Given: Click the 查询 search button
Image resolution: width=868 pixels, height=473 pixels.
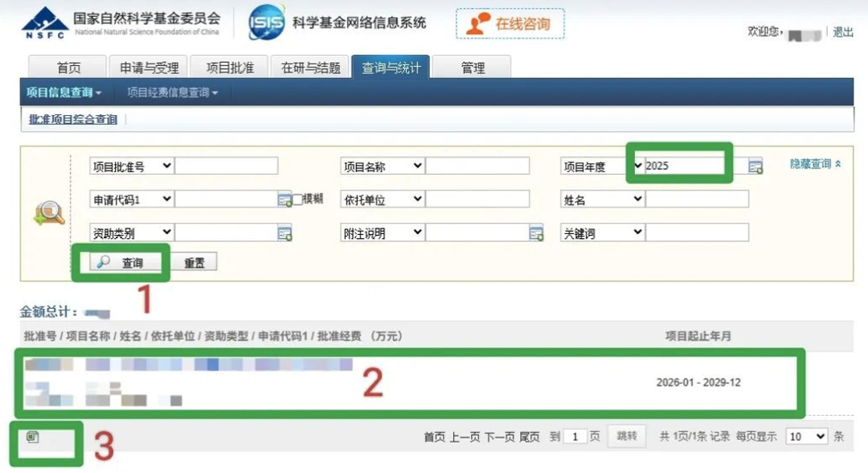Looking at the screenshot, I should click(x=126, y=262).
